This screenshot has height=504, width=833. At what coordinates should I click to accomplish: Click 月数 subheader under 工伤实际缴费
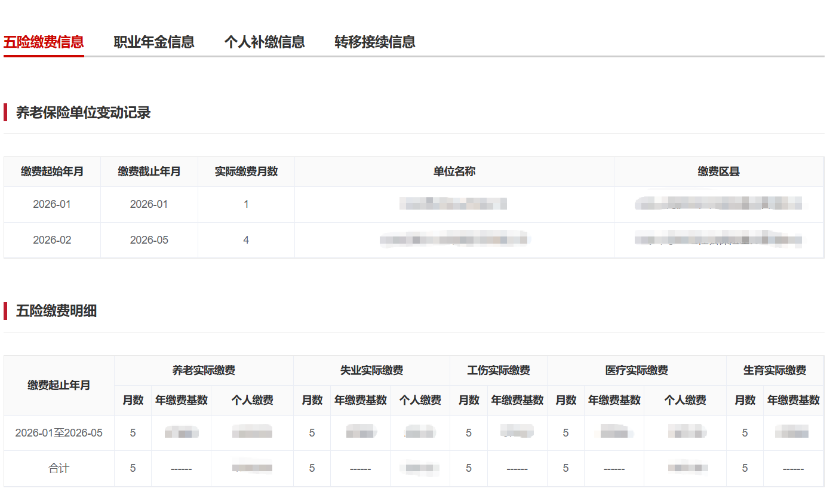[469, 401]
